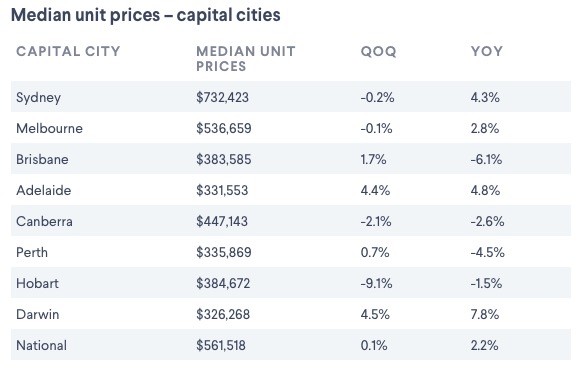Select Adelaide's QOQ value 4.4%
The height and width of the screenshot is (371, 579).
pyautogui.click(x=375, y=190)
